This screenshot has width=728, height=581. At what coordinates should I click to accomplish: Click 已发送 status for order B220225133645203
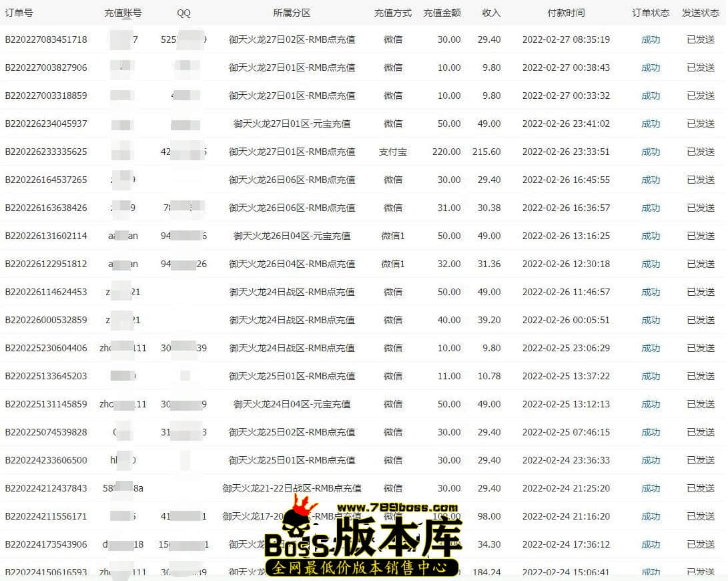[701, 376]
